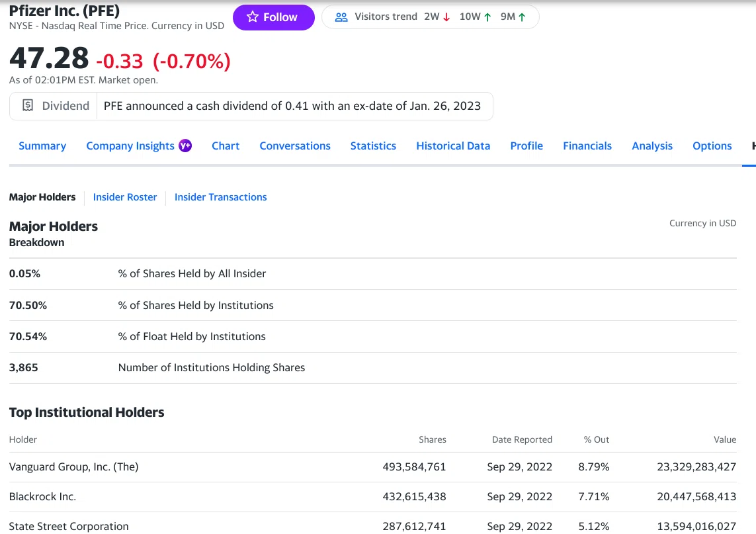Click the % Out column header
This screenshot has height=534, width=756.
(x=597, y=439)
